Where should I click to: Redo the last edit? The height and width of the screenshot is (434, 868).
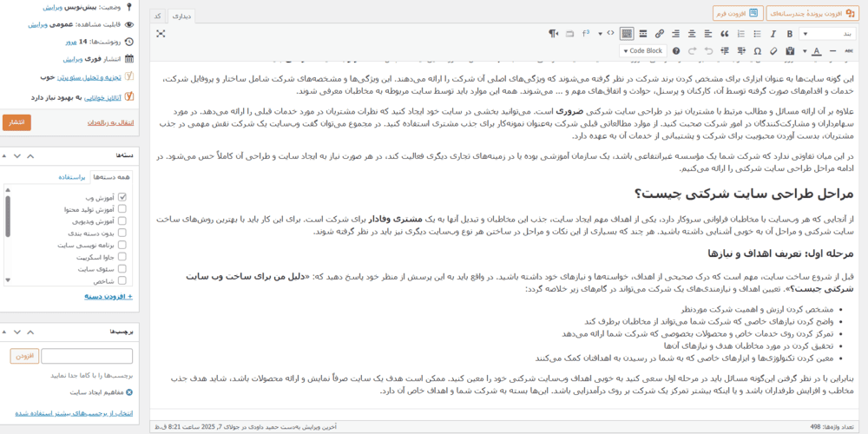[x=692, y=51]
